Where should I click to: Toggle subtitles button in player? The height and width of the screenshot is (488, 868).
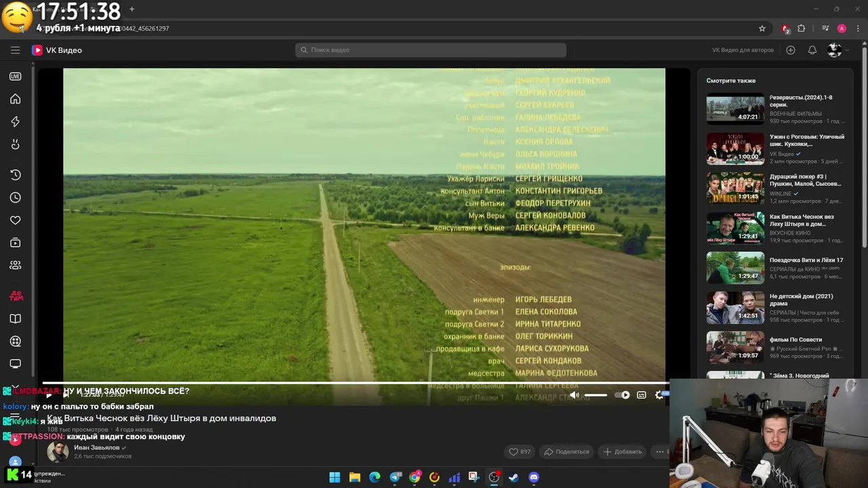[x=642, y=395]
